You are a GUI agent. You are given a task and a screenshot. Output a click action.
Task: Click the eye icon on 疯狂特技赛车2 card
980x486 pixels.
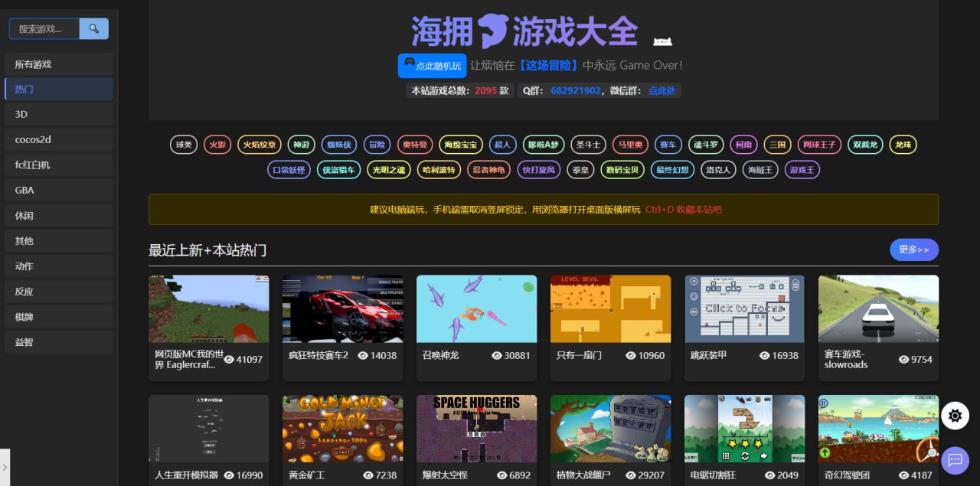(362, 356)
